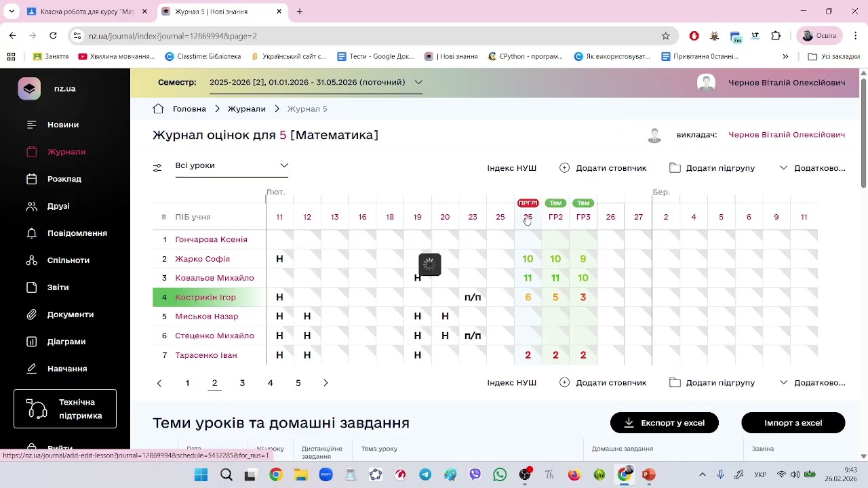Click Експорт у excel button
Viewport: 868px width, 488px height.
pyautogui.click(x=665, y=423)
